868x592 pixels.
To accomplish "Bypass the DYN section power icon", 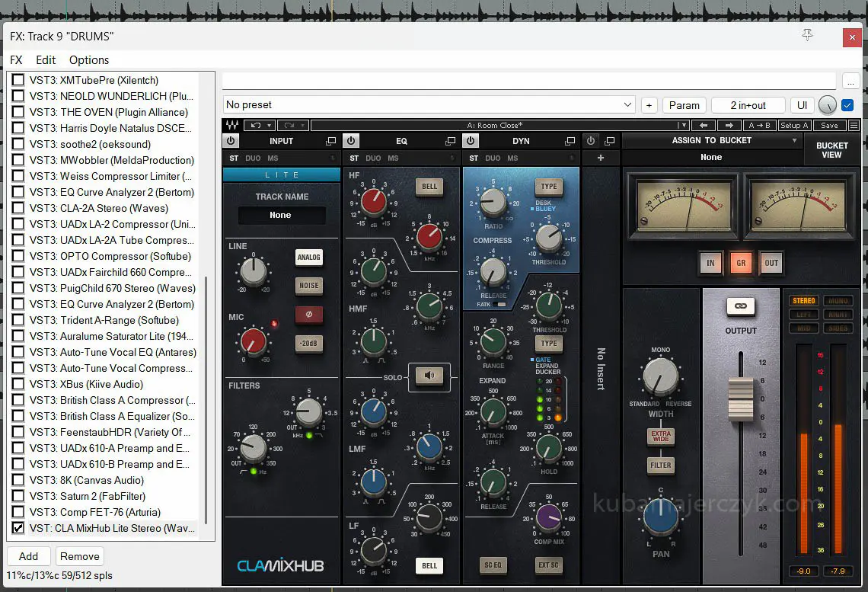I will tap(471, 141).
